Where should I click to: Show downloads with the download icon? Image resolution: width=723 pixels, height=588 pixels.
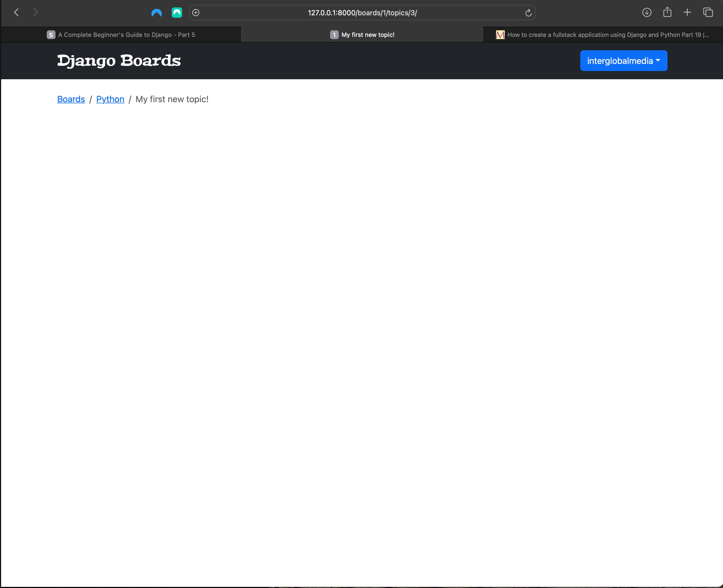647,13
